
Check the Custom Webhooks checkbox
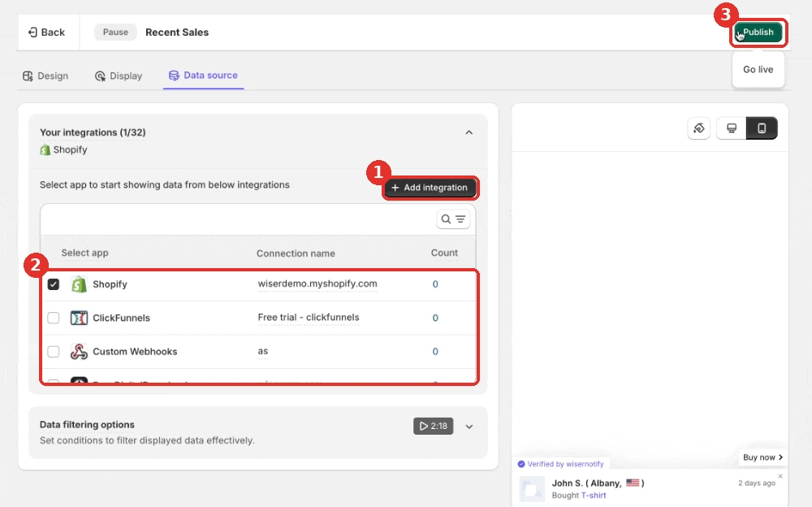click(x=54, y=352)
